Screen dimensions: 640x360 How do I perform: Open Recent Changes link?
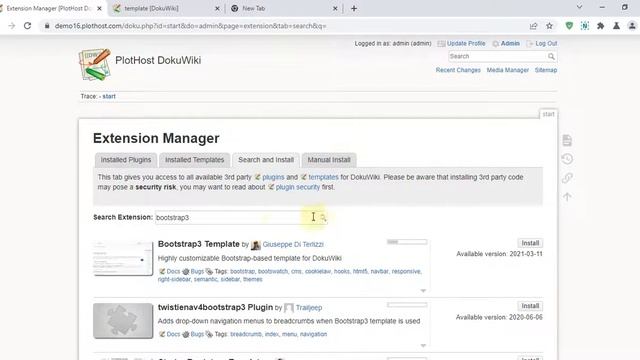(x=458, y=70)
